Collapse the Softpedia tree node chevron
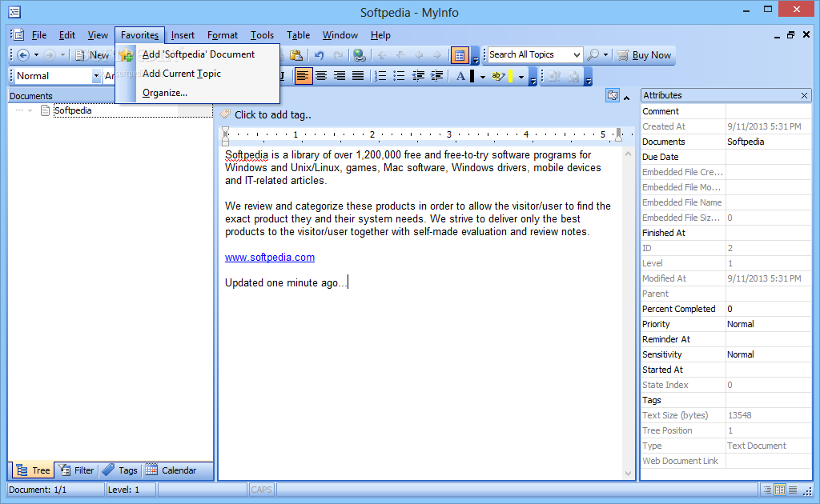This screenshot has height=504, width=820. point(30,110)
